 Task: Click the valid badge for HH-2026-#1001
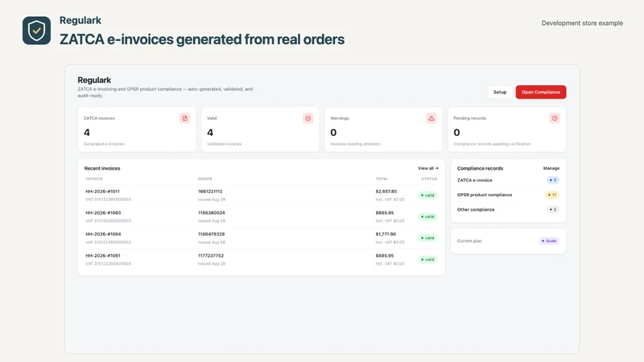[x=427, y=259]
